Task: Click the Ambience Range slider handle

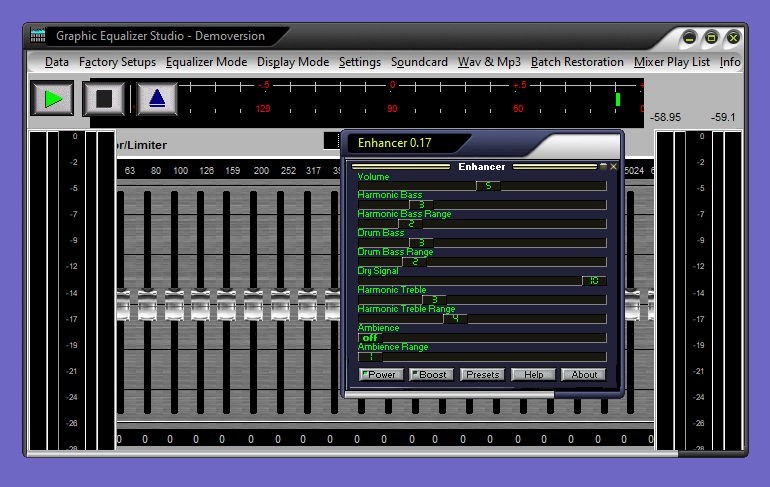Action: tap(371, 357)
